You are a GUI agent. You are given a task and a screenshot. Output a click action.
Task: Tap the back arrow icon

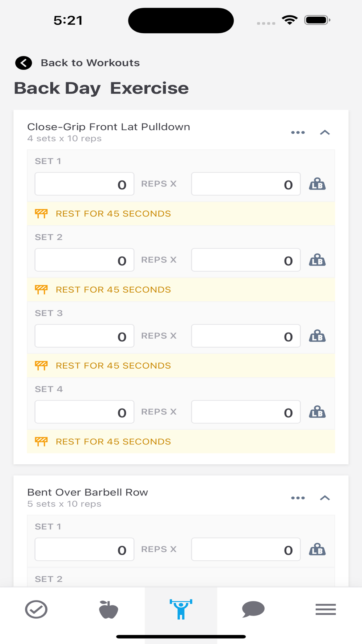(24, 63)
